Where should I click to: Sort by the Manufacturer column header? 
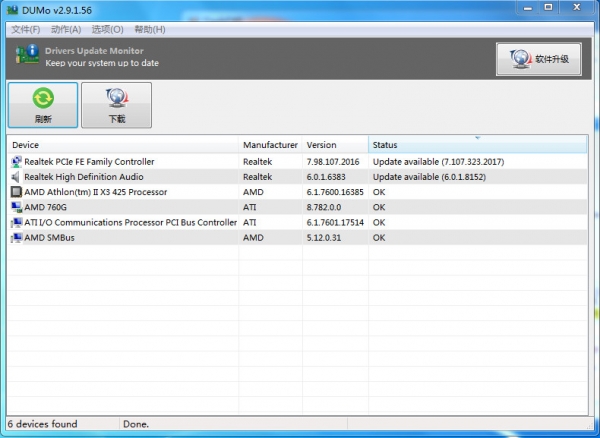pos(270,145)
